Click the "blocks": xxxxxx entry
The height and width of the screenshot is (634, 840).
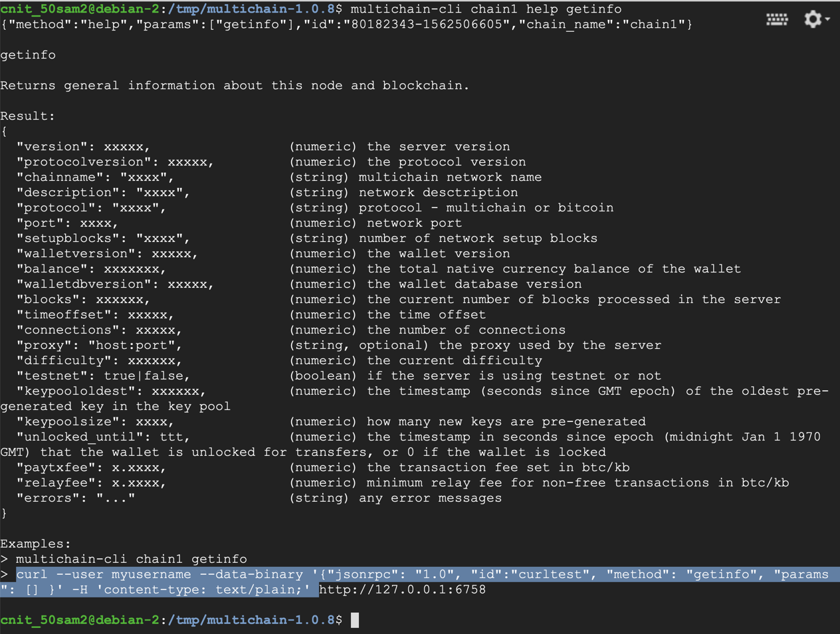83,299
